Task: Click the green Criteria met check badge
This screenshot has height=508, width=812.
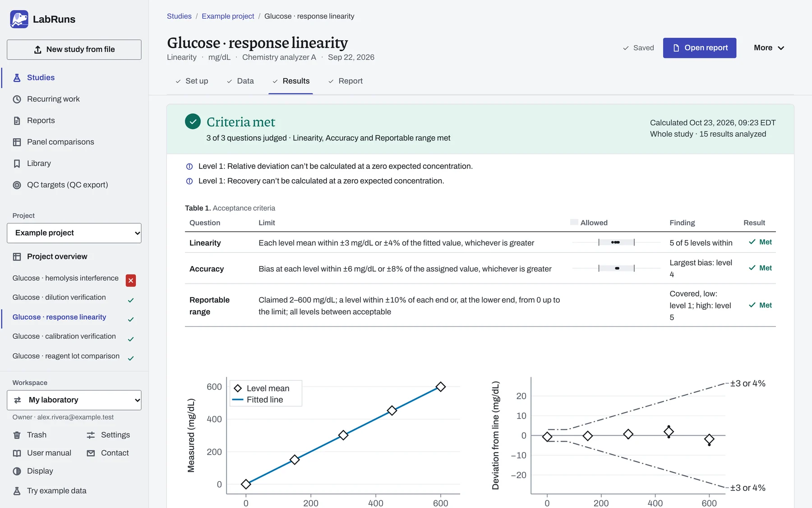Action: [x=193, y=121]
